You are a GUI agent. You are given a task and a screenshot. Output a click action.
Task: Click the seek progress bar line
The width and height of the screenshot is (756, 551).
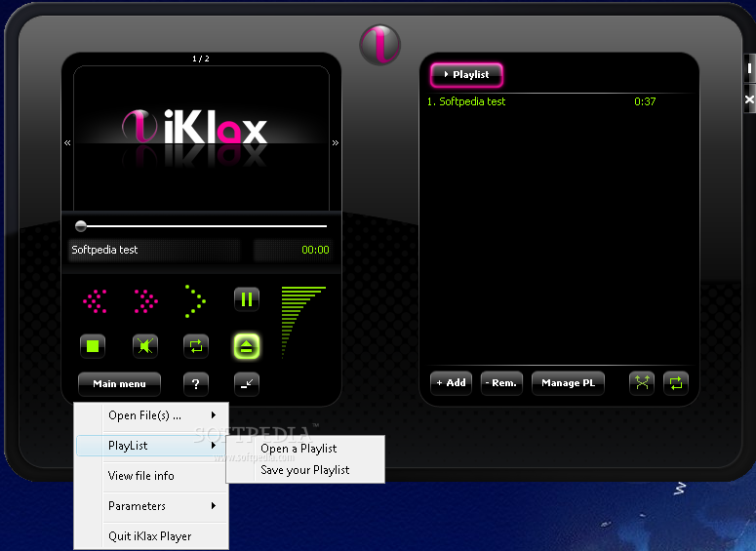click(202, 225)
